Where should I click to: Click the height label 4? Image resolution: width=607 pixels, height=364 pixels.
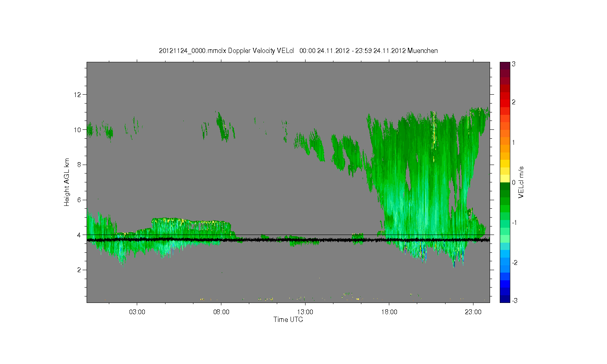(x=79, y=235)
